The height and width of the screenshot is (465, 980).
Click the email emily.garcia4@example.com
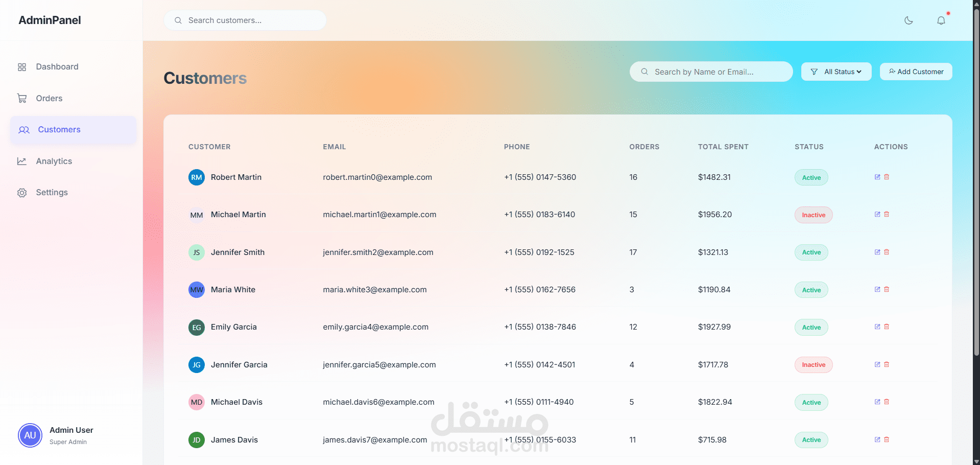(x=376, y=327)
